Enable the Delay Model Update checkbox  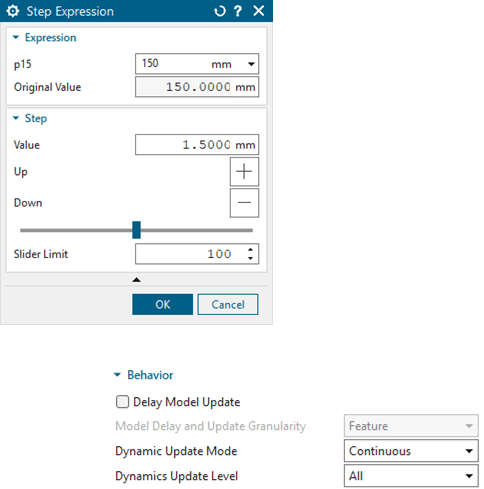(122, 402)
